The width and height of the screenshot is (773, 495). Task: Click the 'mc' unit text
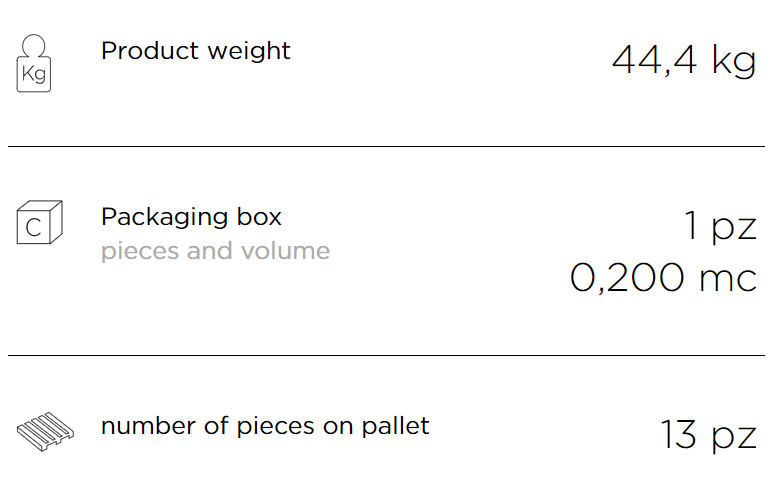[728, 279]
